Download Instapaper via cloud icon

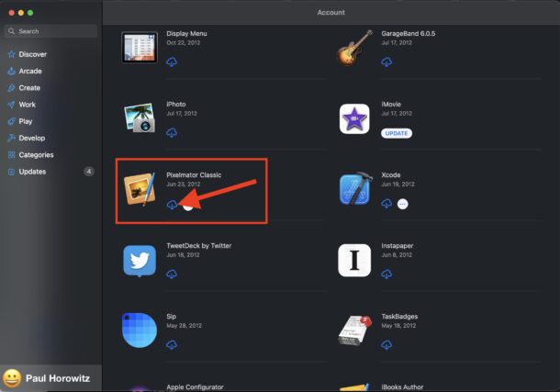click(x=386, y=274)
